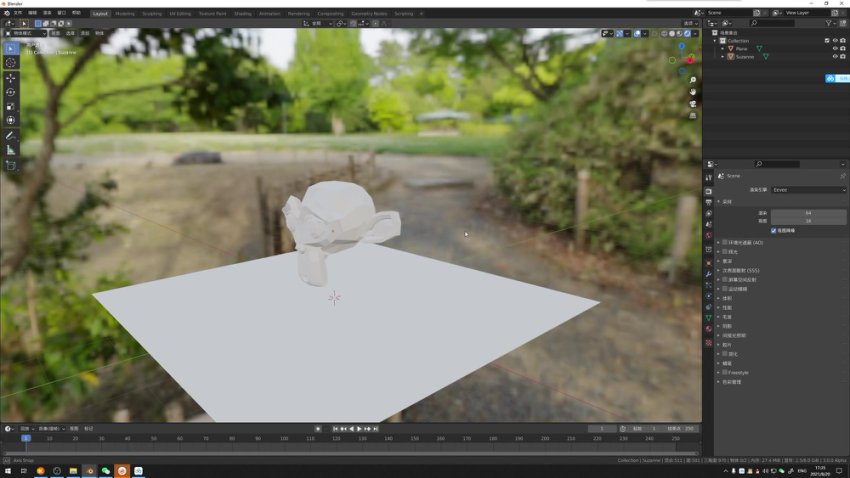Choose the Cursor tool in left toolbar

pos(11,62)
